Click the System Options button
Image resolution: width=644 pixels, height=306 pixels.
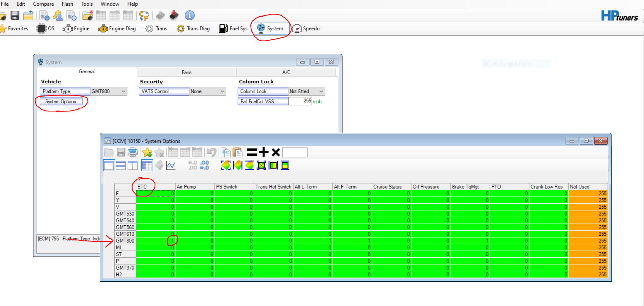(61, 102)
